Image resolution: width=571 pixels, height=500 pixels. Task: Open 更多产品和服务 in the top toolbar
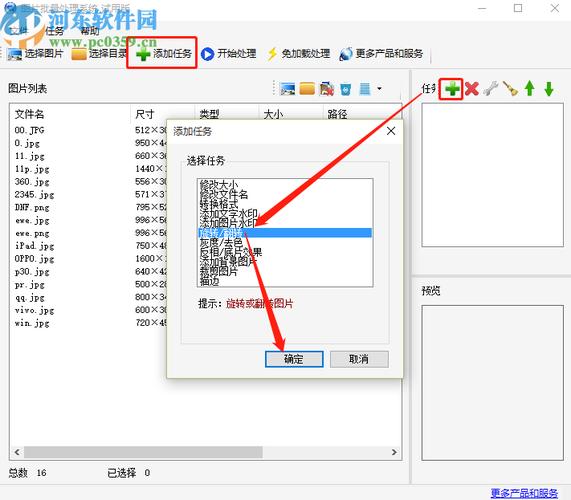(381, 54)
